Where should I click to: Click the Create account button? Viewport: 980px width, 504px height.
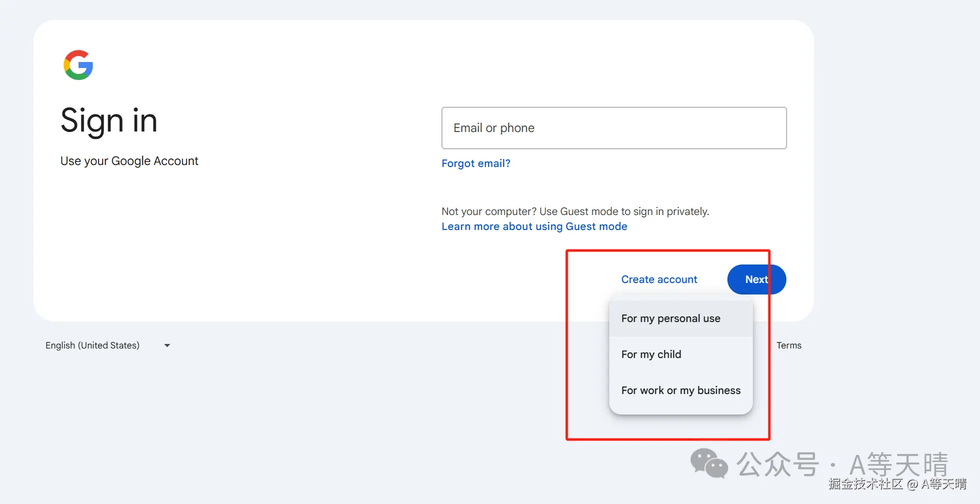click(x=659, y=279)
